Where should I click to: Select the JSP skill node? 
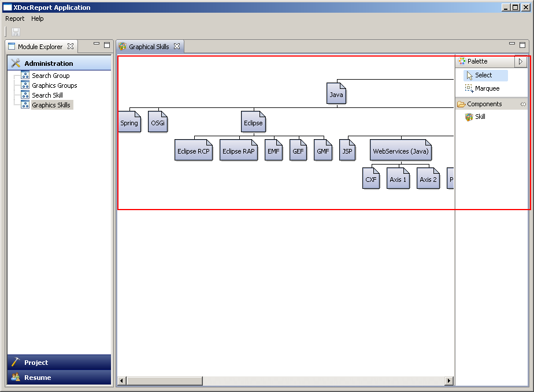click(x=347, y=150)
